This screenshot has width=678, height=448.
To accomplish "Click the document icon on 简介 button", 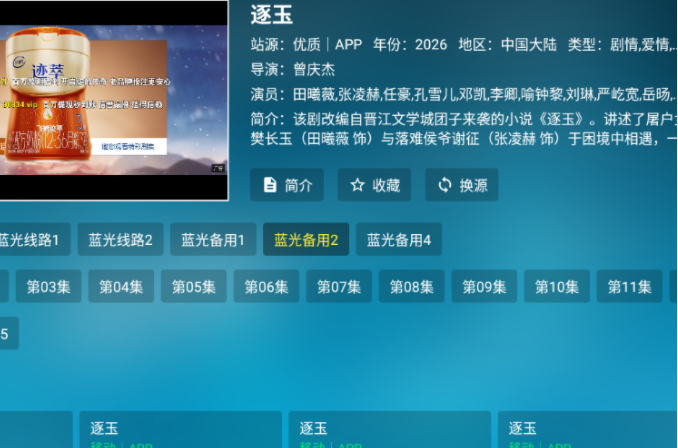I will point(270,185).
